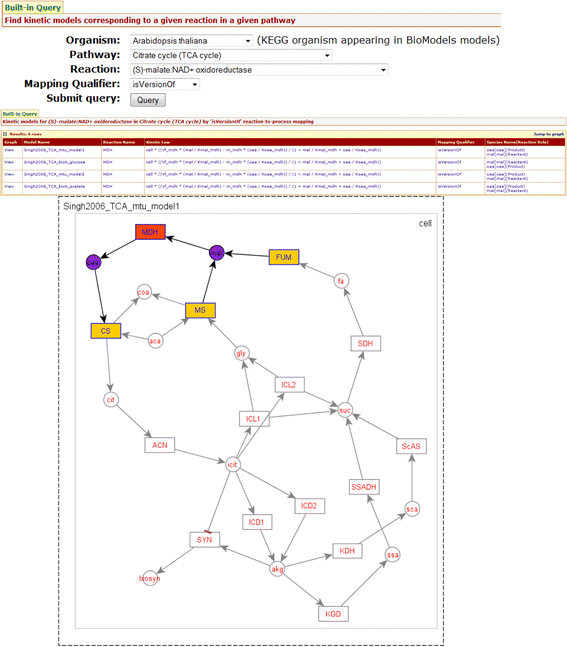Collapse the Results: 4 rows panel icon
Image resolution: width=567 pixels, height=647 pixels.
coord(5,134)
